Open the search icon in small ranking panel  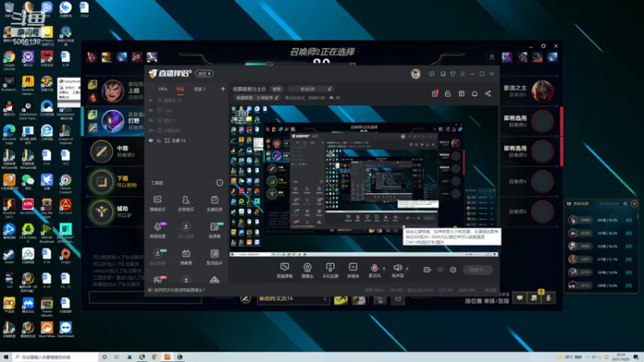[x=625, y=204]
